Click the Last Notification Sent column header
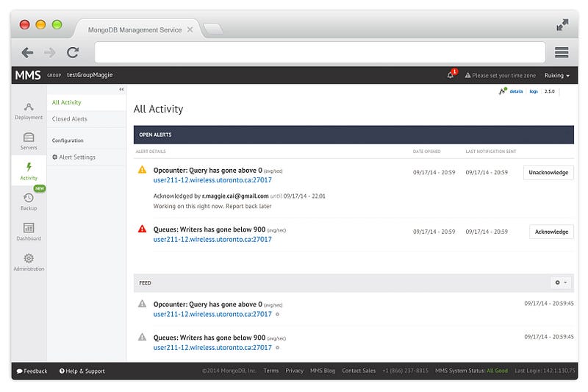Screen dimensions: 588x392 pyautogui.click(x=491, y=152)
